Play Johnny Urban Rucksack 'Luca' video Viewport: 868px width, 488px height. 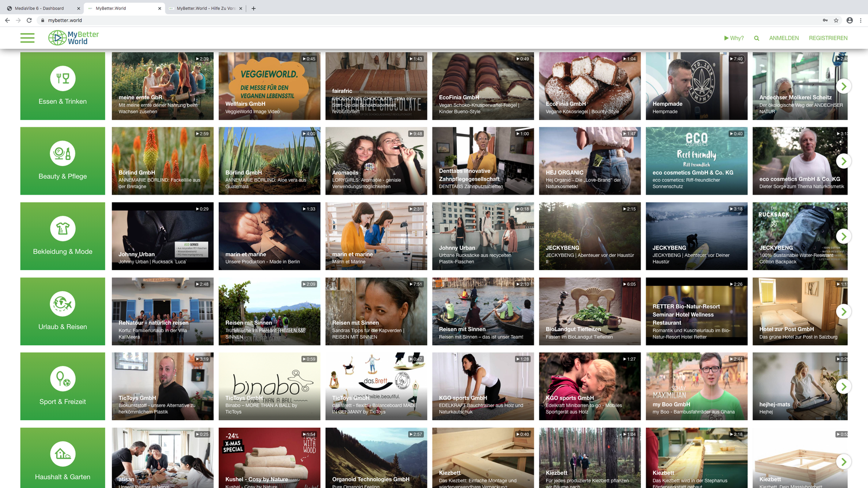[162, 236]
